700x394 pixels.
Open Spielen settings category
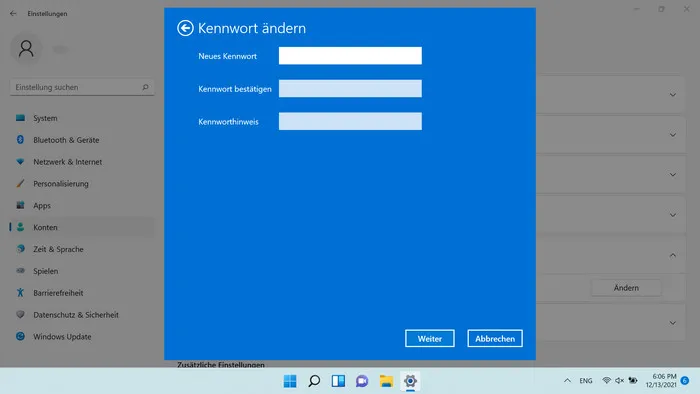(82, 271)
